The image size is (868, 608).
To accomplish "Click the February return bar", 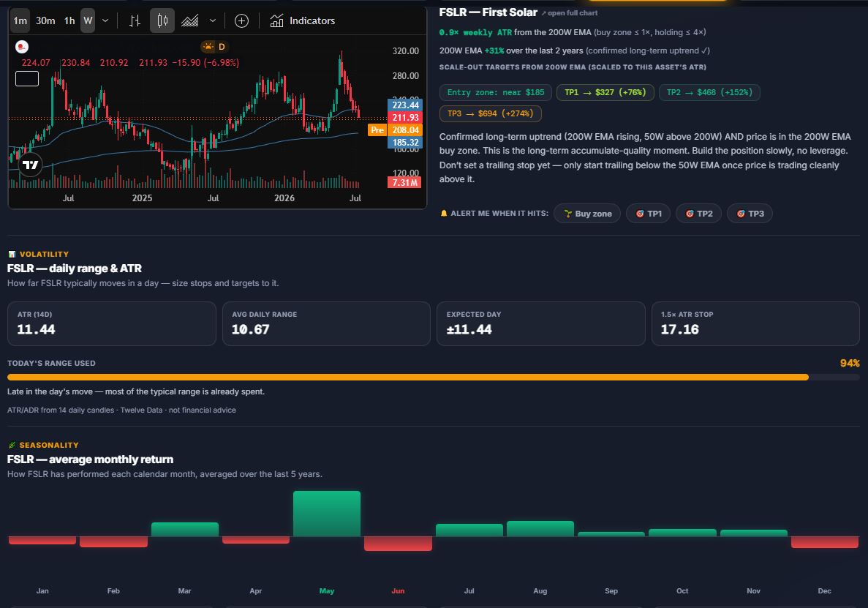I will [113, 541].
